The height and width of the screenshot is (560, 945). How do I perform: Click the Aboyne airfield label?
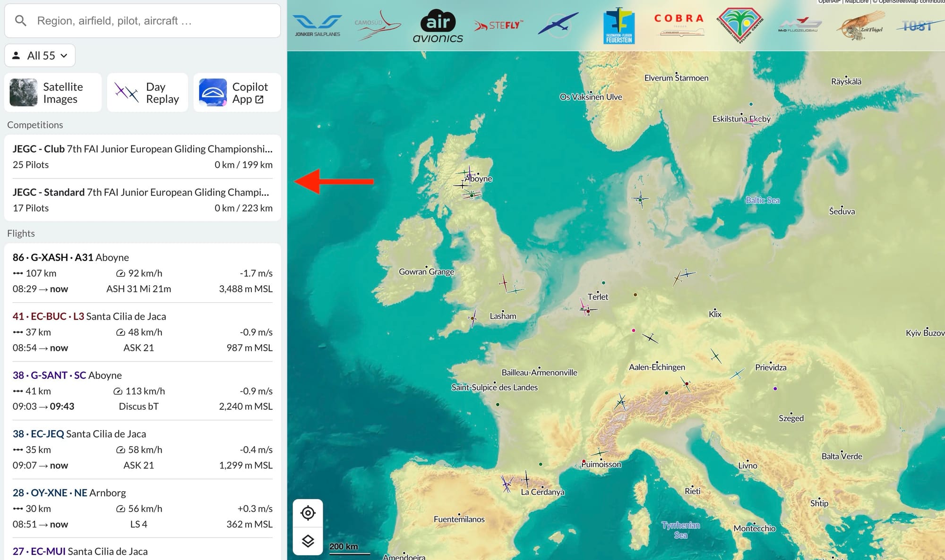[x=478, y=178]
